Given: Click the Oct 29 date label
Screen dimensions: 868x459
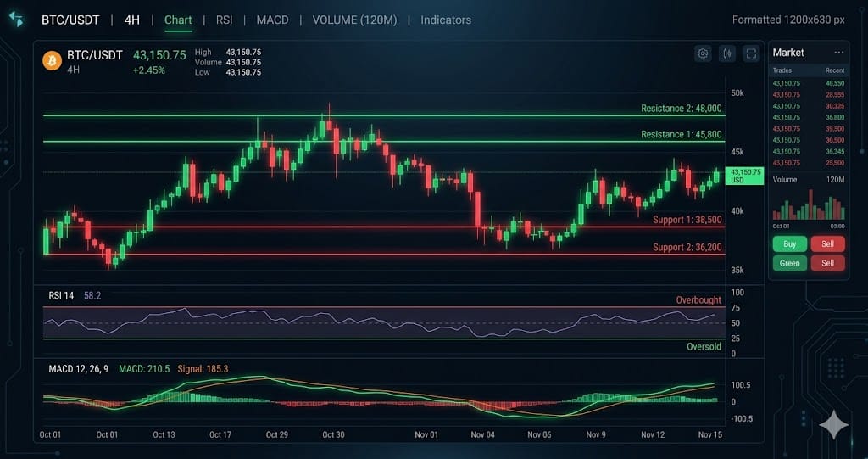Looking at the screenshot, I should click(277, 434).
